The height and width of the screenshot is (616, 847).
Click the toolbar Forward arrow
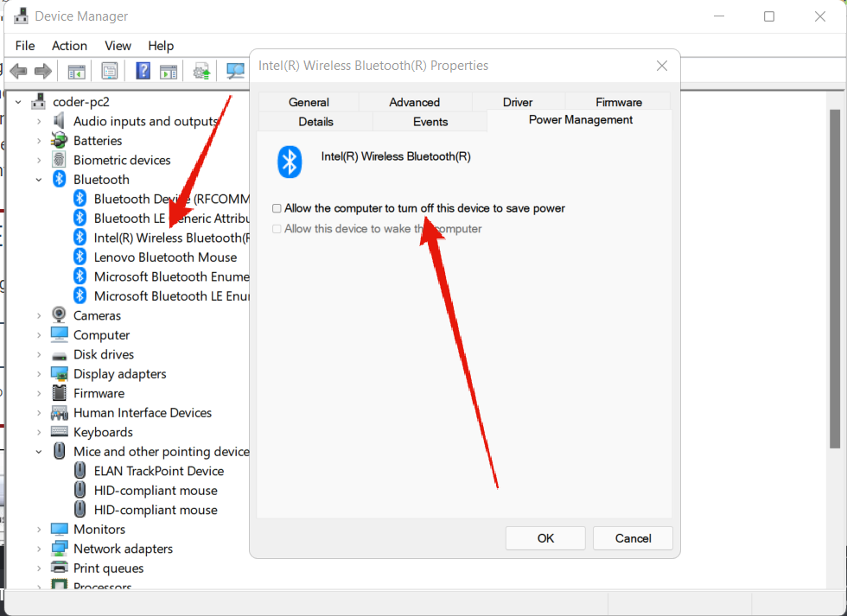pyautogui.click(x=42, y=71)
